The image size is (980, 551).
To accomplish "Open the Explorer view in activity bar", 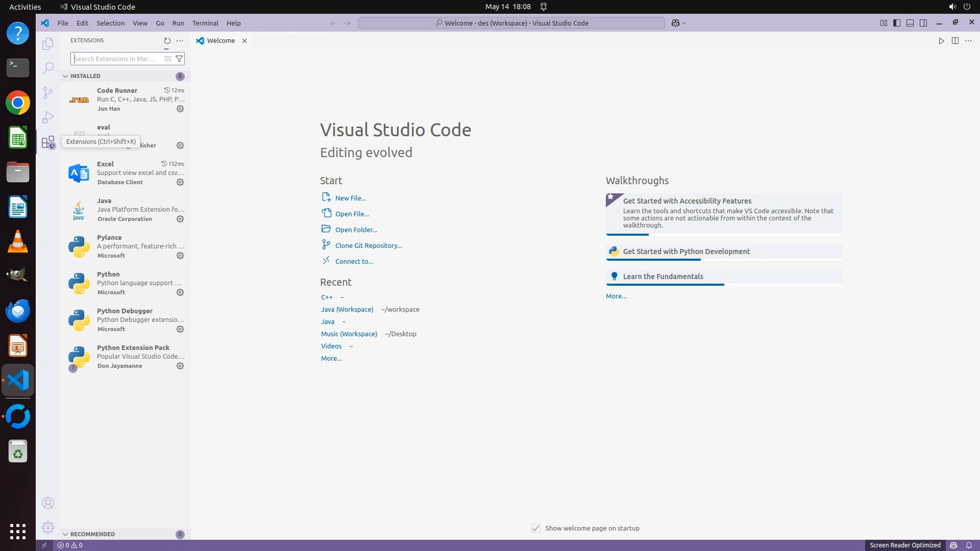I will pos(48,44).
